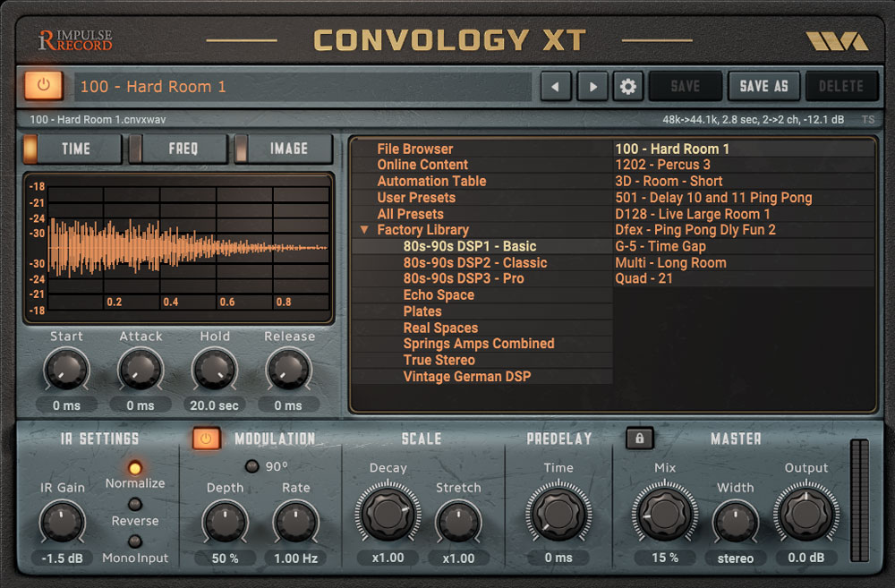Toggle the Mono Input LED switch
The height and width of the screenshot is (588, 895).
(x=135, y=541)
